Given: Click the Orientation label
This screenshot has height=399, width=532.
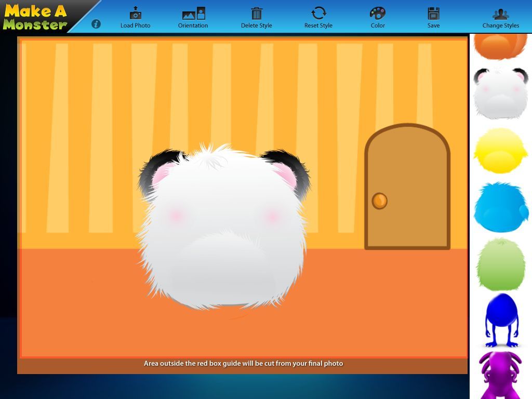Looking at the screenshot, I should 193,25.
